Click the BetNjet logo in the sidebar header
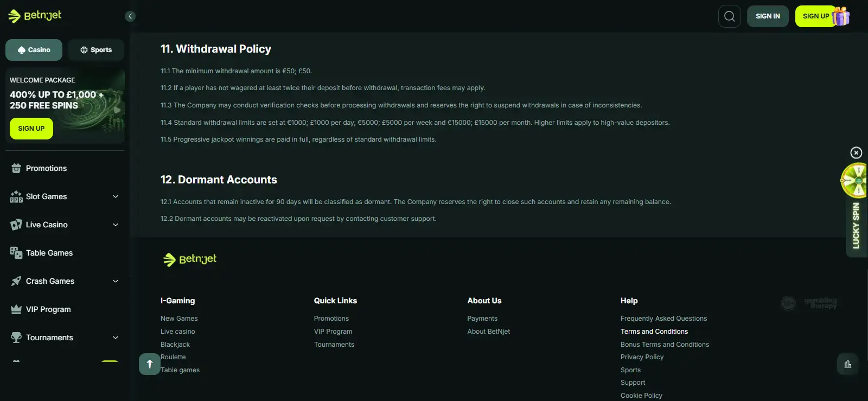The width and height of the screenshot is (868, 401). point(35,16)
